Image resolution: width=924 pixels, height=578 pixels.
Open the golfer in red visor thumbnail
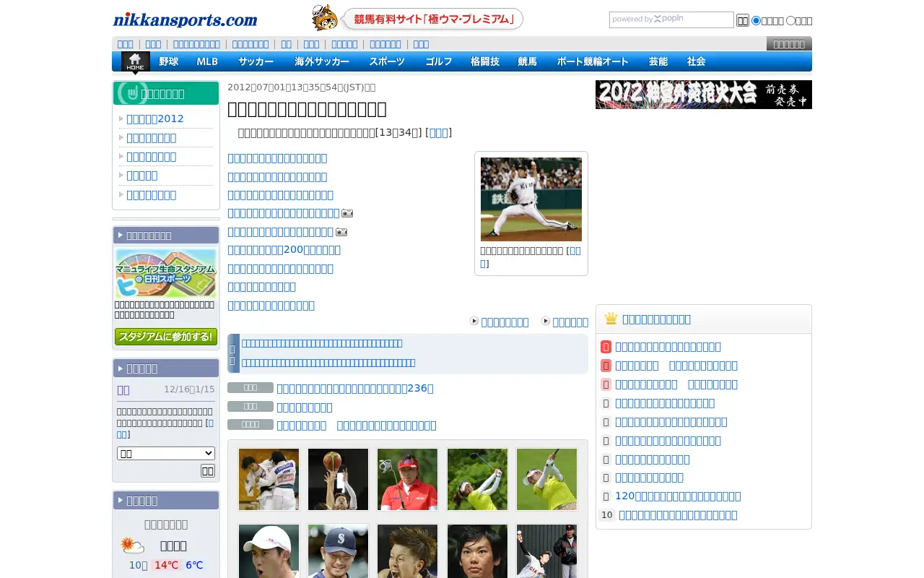407,479
